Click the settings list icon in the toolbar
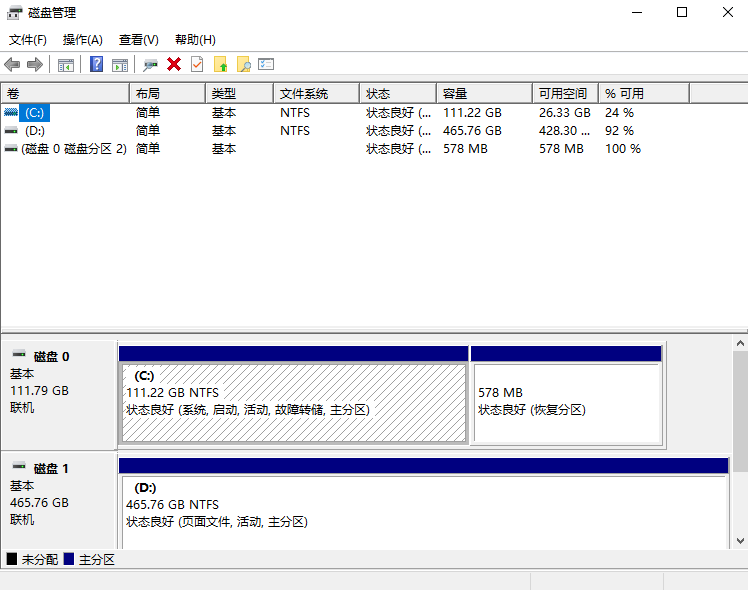 (x=266, y=65)
